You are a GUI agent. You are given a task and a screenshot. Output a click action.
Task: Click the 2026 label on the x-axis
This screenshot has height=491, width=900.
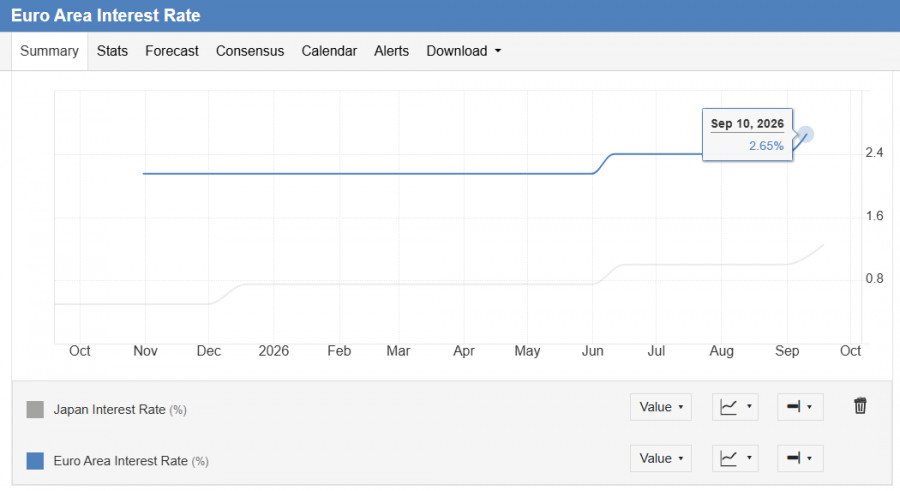273,351
